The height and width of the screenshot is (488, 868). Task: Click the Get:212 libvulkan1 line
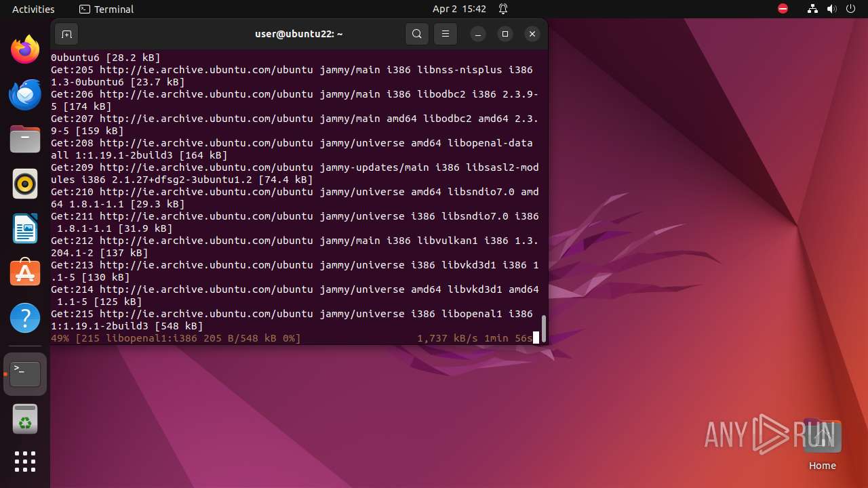(294, 247)
